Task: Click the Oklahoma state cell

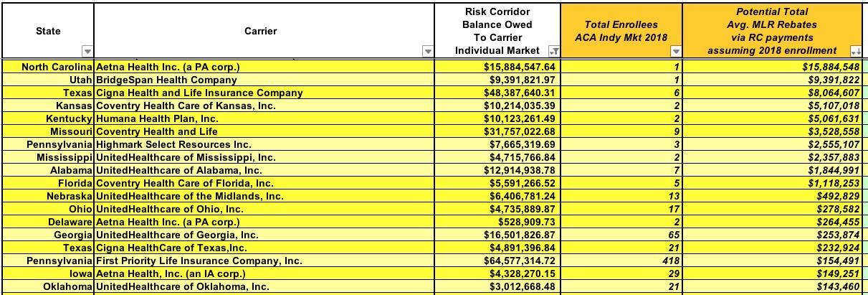Action: (x=69, y=286)
